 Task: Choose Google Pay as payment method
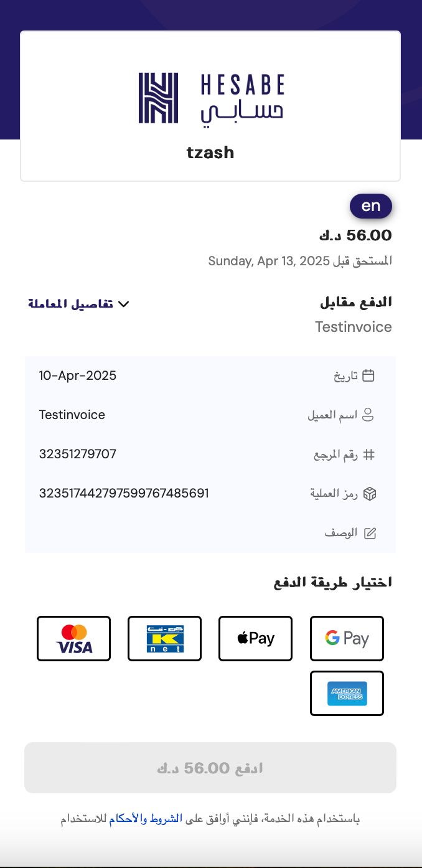(x=347, y=638)
